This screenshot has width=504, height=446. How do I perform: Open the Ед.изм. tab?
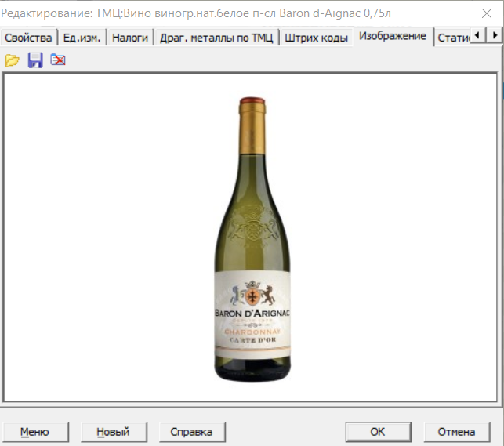(x=82, y=38)
